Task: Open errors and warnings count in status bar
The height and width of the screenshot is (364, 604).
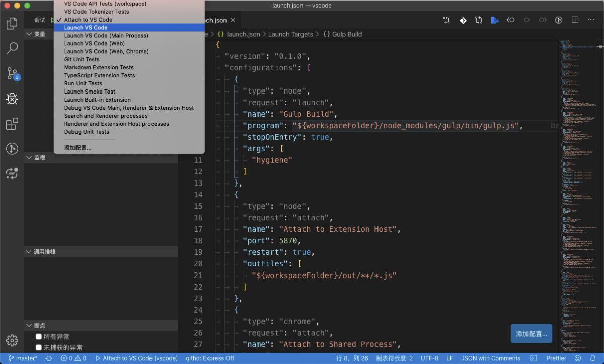Action: pos(73,358)
